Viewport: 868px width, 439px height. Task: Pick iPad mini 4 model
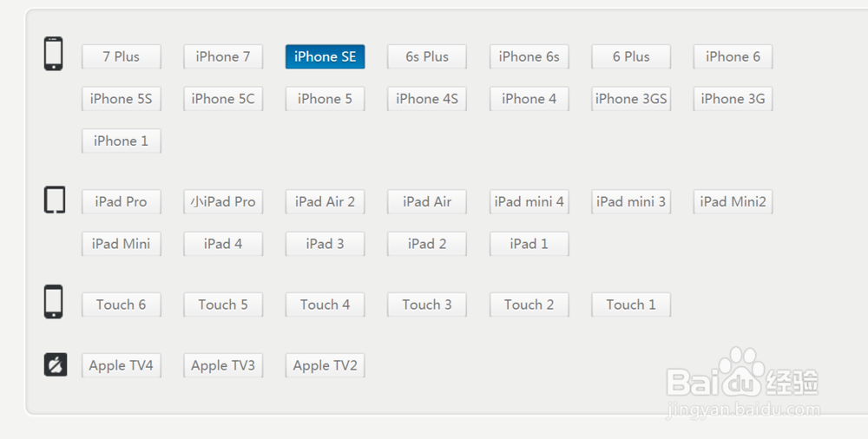529,201
